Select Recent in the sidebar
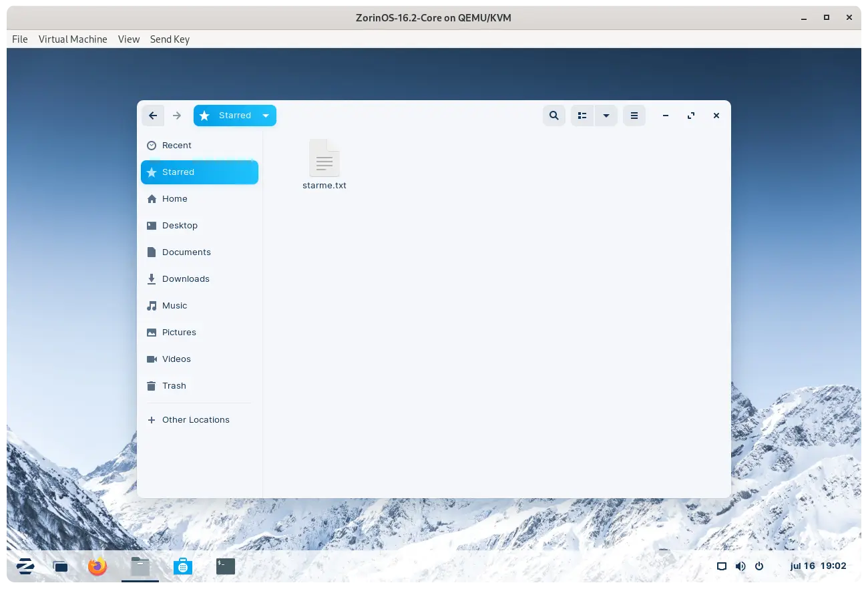 (200, 145)
